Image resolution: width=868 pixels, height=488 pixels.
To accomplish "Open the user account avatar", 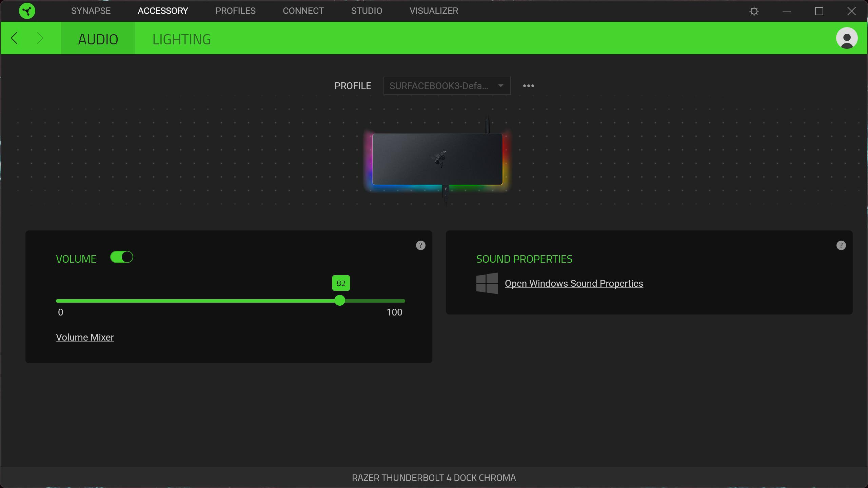I will coord(847,38).
